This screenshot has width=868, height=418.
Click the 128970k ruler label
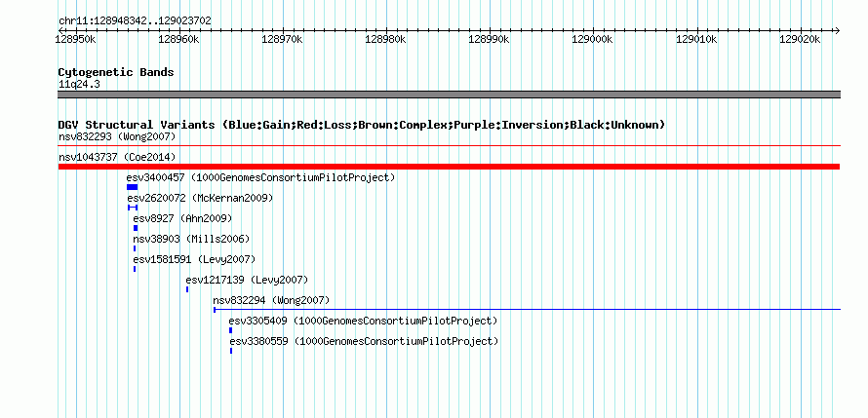click(x=282, y=39)
